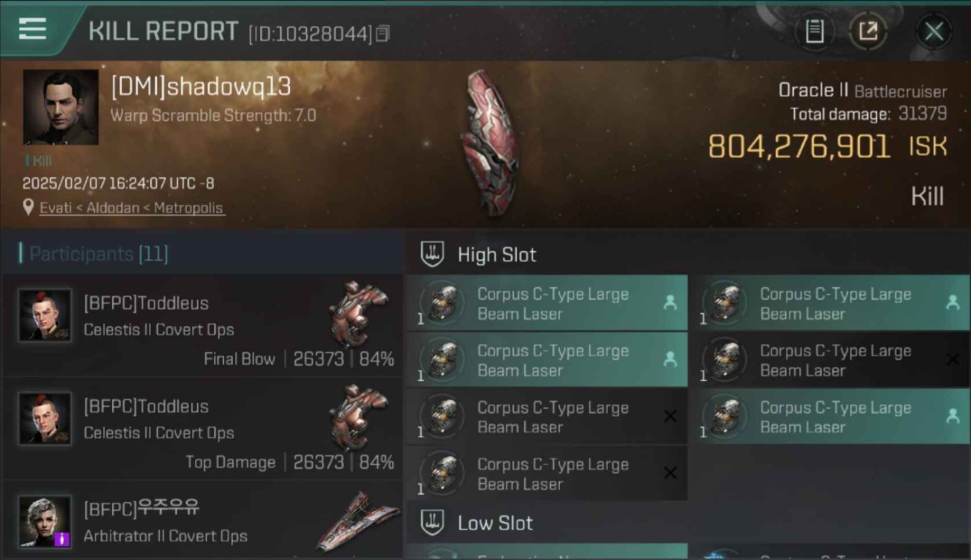Click the Arbitrator II ship icon
The image size is (971, 560).
353,520
